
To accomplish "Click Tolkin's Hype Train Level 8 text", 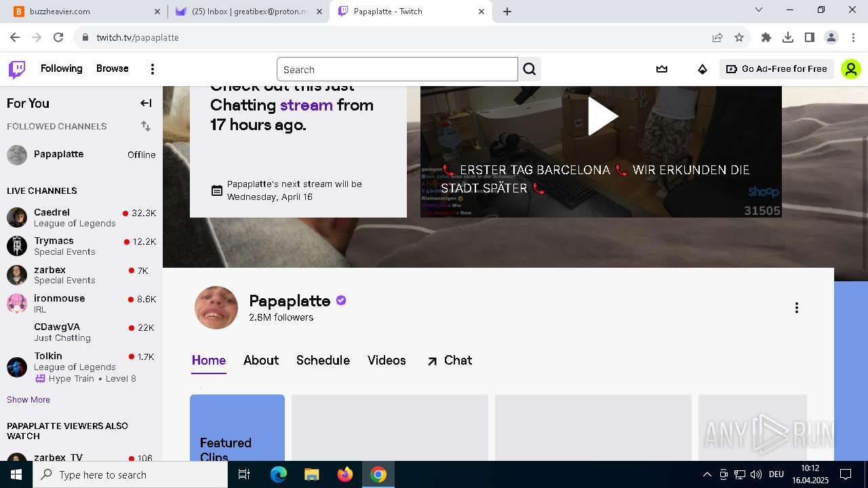I will (x=92, y=379).
